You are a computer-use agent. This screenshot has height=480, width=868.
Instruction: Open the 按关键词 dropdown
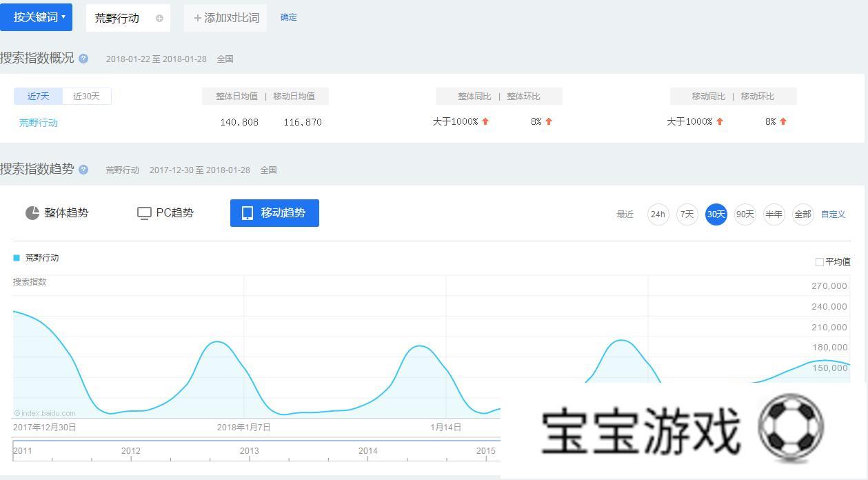click(36, 16)
